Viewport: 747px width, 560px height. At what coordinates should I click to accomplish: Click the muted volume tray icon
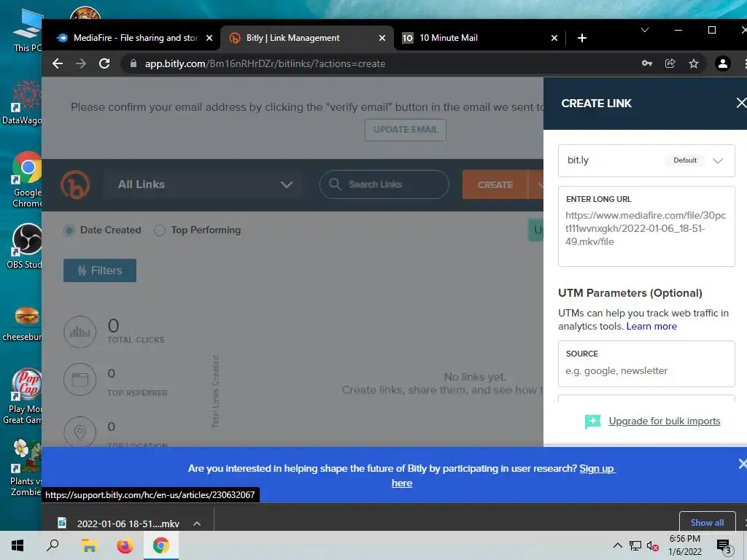[x=652, y=545]
